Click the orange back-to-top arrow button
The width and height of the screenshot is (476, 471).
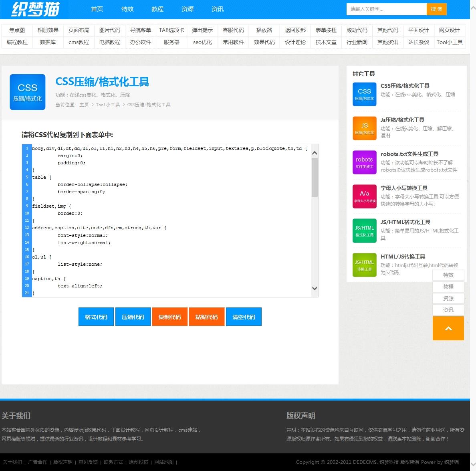[448, 328]
